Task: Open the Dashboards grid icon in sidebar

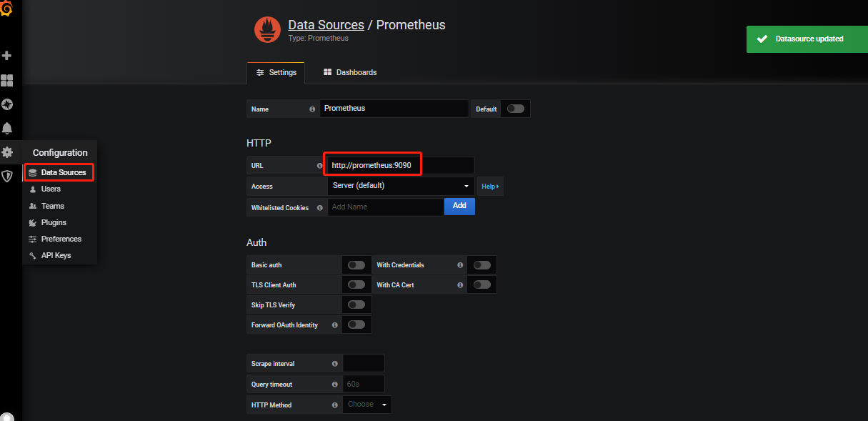Action: [7, 80]
